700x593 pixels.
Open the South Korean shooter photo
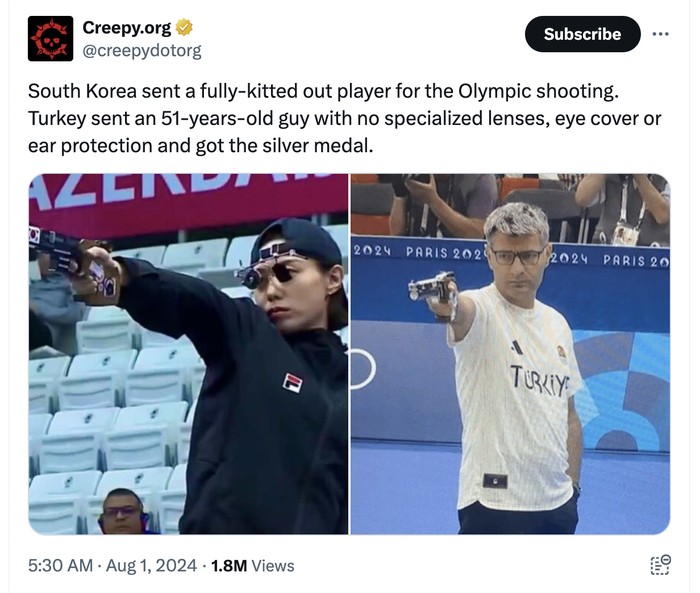pyautogui.click(x=188, y=354)
